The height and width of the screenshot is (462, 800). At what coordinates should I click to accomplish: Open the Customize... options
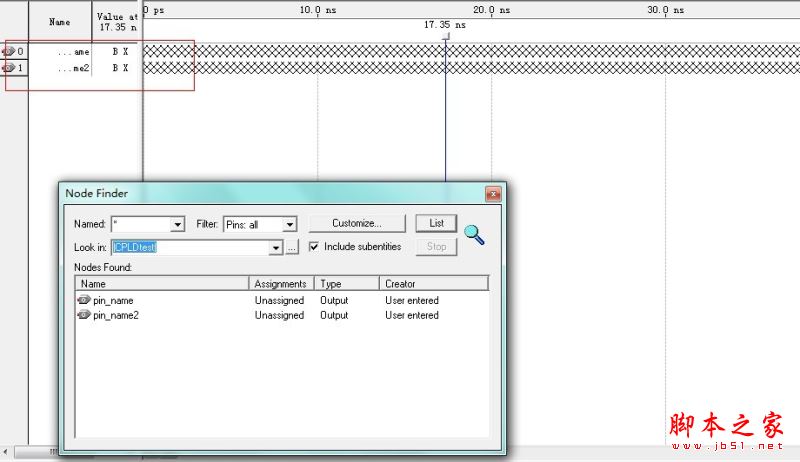pyautogui.click(x=357, y=223)
